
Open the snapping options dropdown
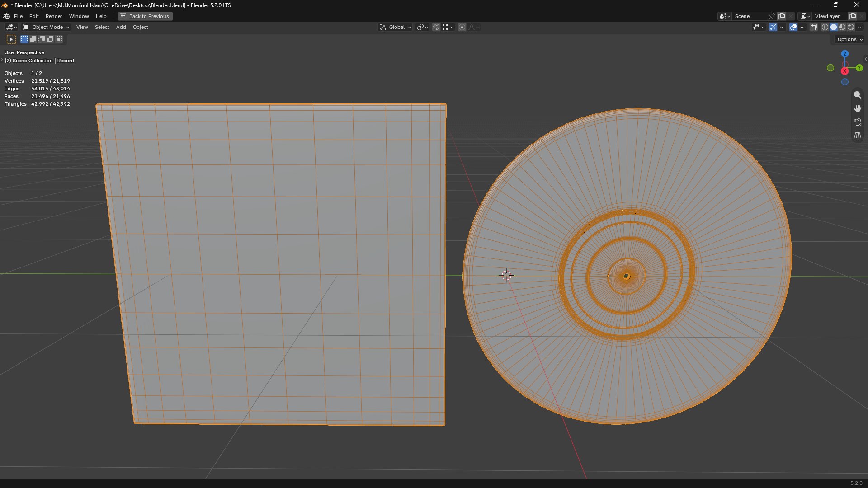tap(448, 28)
